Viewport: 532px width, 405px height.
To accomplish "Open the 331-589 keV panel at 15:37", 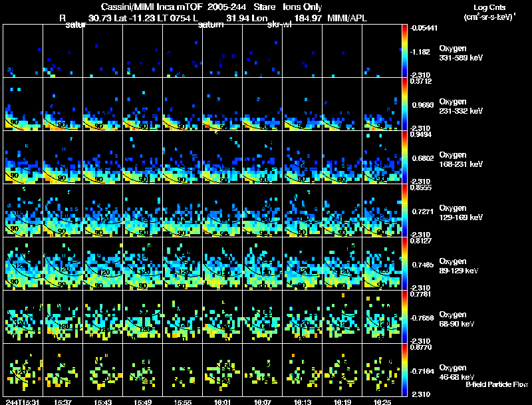I will coord(63,51).
